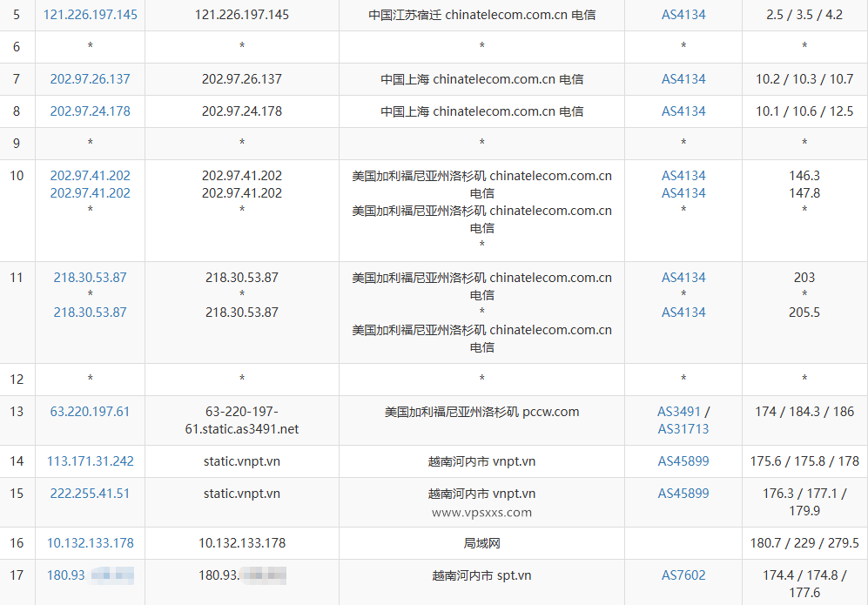The height and width of the screenshot is (605, 868).
Task: Click the AS7602 link for spt.vn hop
Action: [683, 575]
